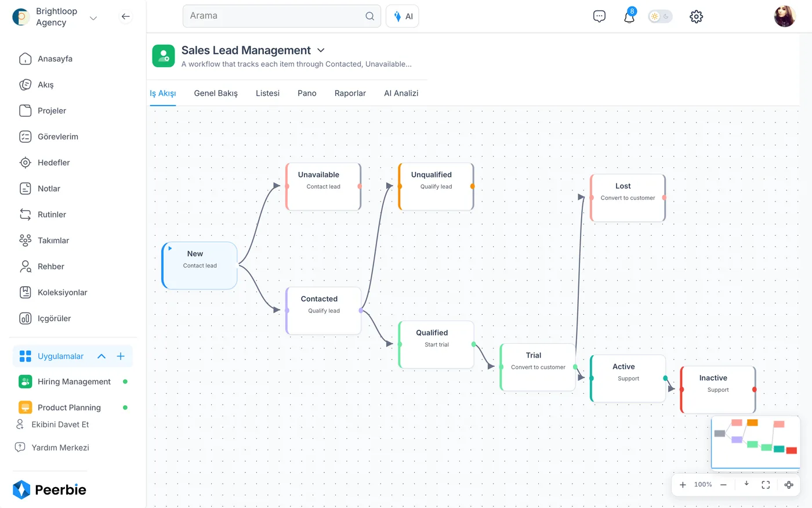Open the chat messages icon
Image resolution: width=812 pixels, height=508 pixels.
pos(599,16)
